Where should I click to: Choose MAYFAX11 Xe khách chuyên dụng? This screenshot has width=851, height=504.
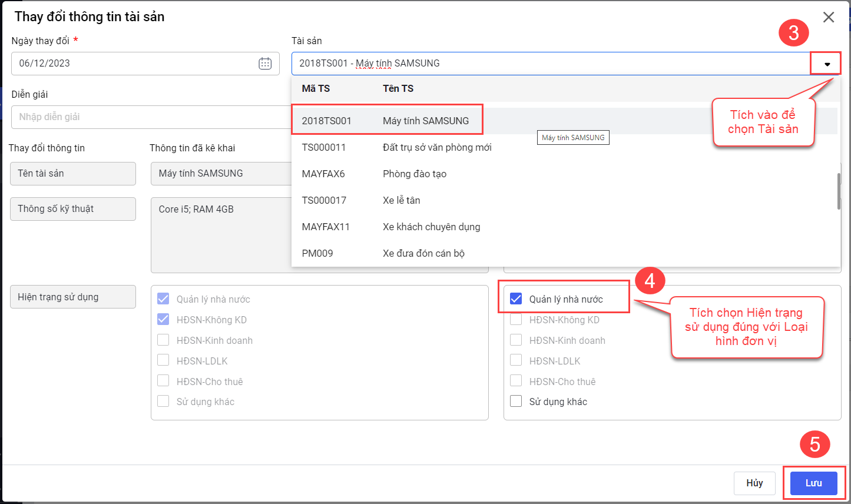tap(390, 227)
